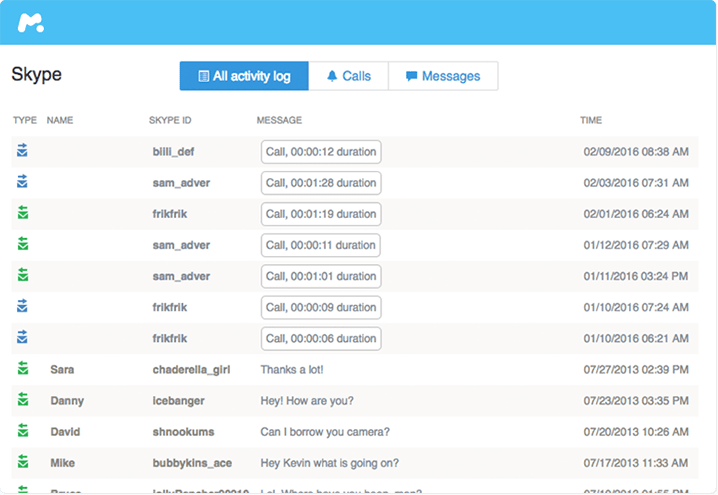Click the bell icon on Calls tab
The width and height of the screenshot is (718, 495).
pos(332,76)
